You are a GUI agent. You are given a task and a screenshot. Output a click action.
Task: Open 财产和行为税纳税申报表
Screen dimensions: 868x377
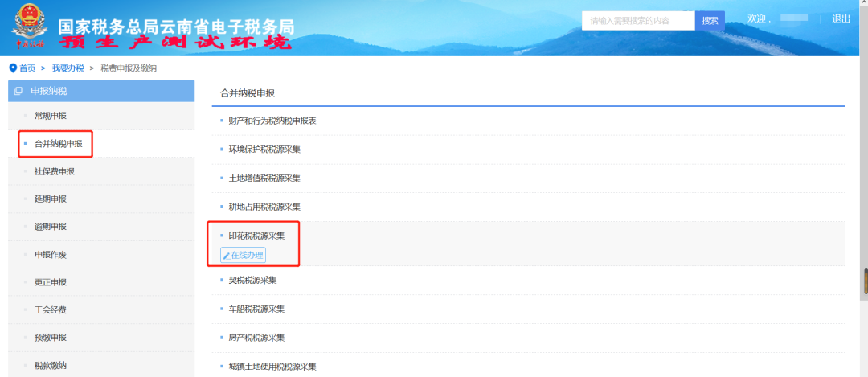coord(272,120)
